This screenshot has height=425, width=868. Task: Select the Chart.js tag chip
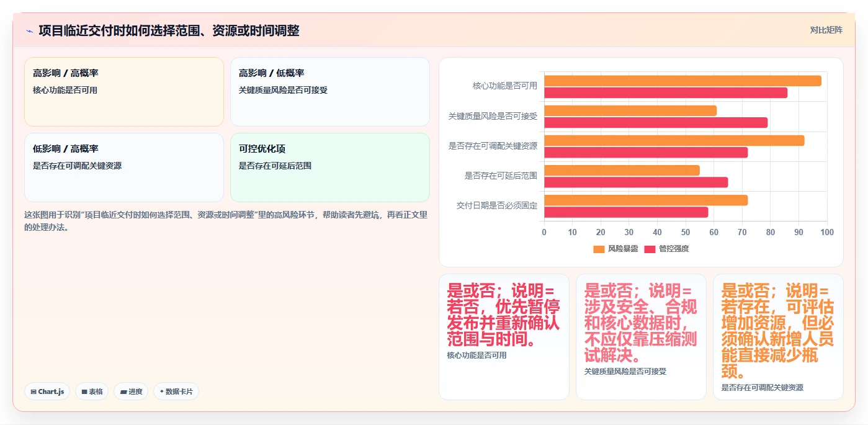click(x=47, y=391)
